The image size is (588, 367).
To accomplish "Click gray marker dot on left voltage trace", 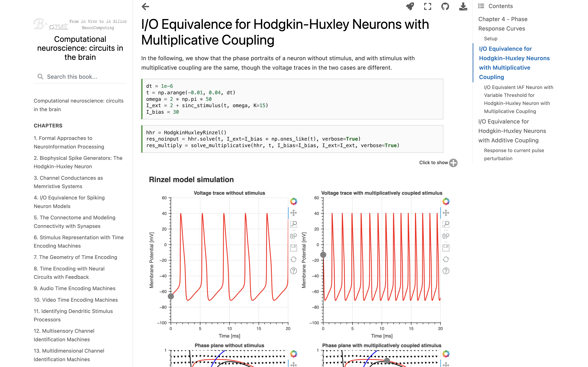I will (171, 296).
